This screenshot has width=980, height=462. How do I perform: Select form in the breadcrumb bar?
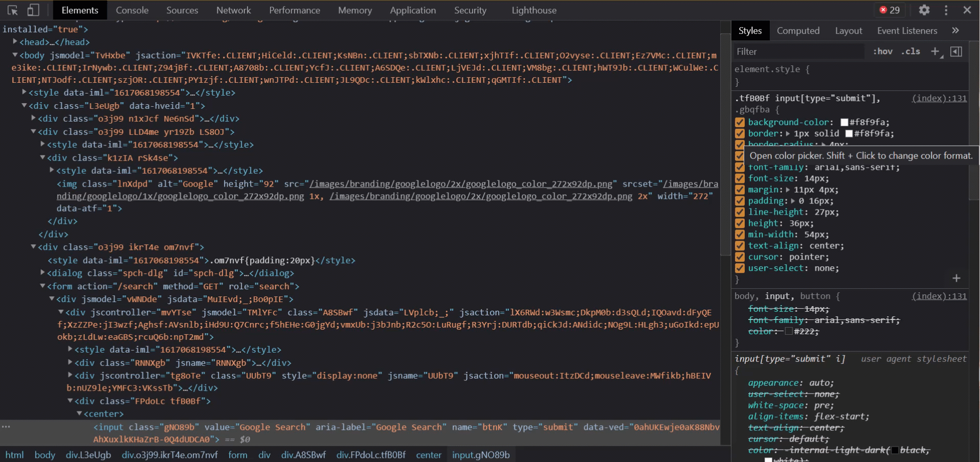tap(237, 454)
